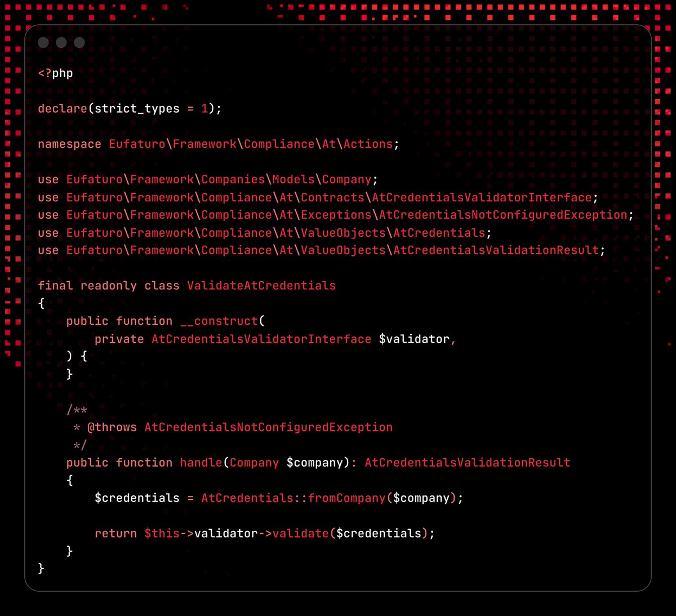
Task: Click the 'return' keyword
Action: pos(115,534)
